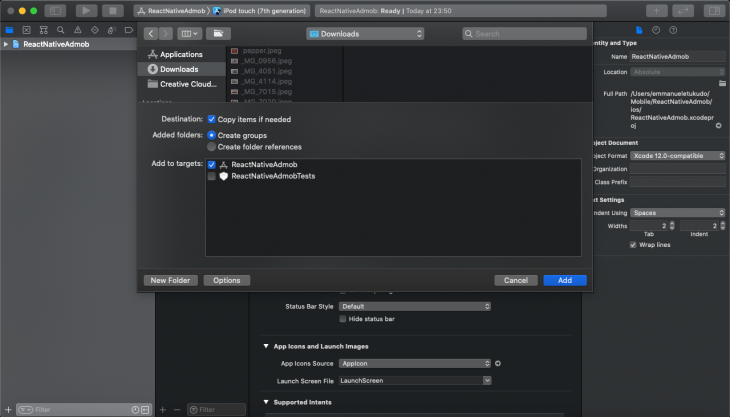Open Status Bar Style dropdown
The image size is (730, 417).
tap(415, 306)
